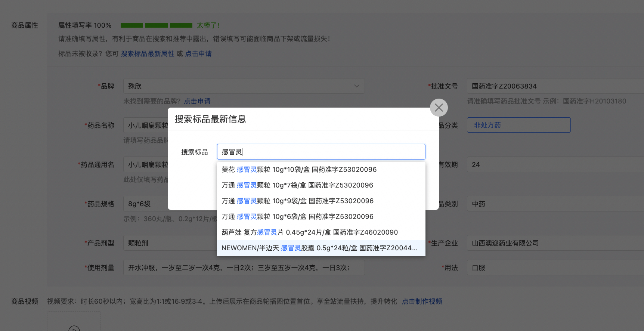The image size is (644, 331).
Task: Click the 属性填写率 green progress bar
Action: (x=156, y=25)
